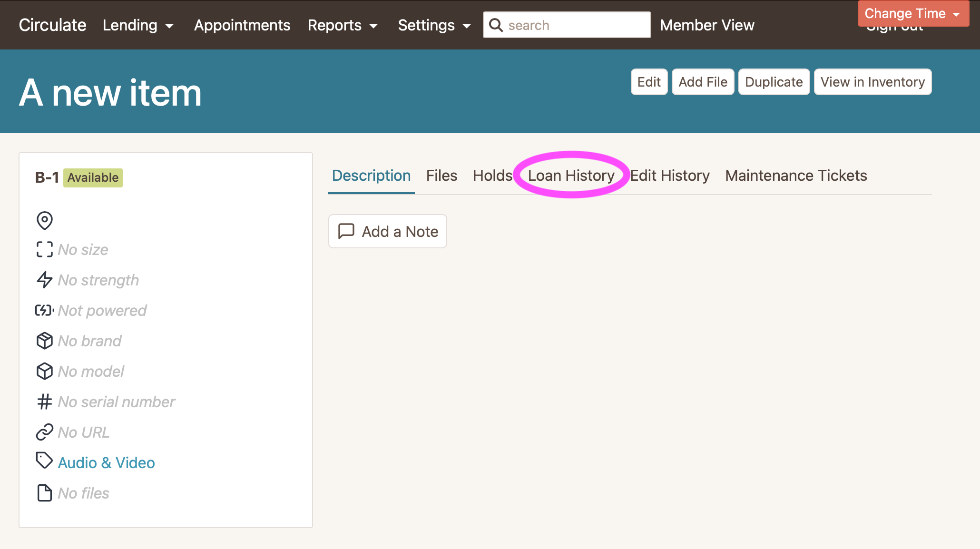Expand the Lending dropdown menu
The width and height of the screenshot is (980, 549).
[138, 25]
